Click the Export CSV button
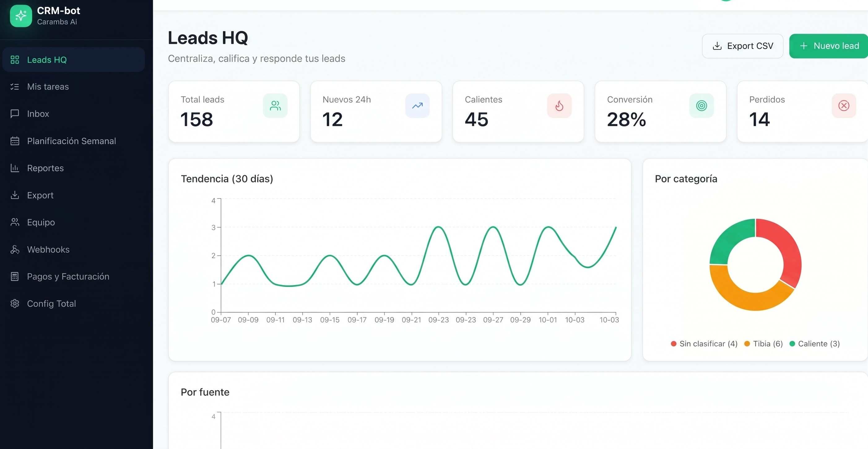Screen dimensions: 868x449 (x=742, y=46)
